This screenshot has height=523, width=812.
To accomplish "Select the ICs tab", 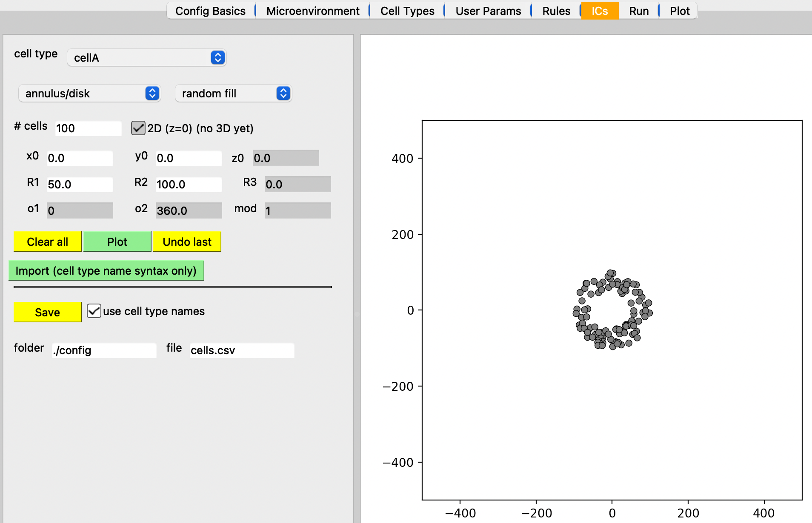I will 600,11.
